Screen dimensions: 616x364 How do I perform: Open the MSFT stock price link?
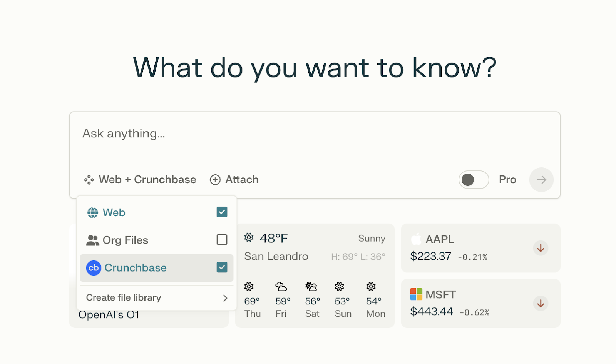tap(431, 311)
